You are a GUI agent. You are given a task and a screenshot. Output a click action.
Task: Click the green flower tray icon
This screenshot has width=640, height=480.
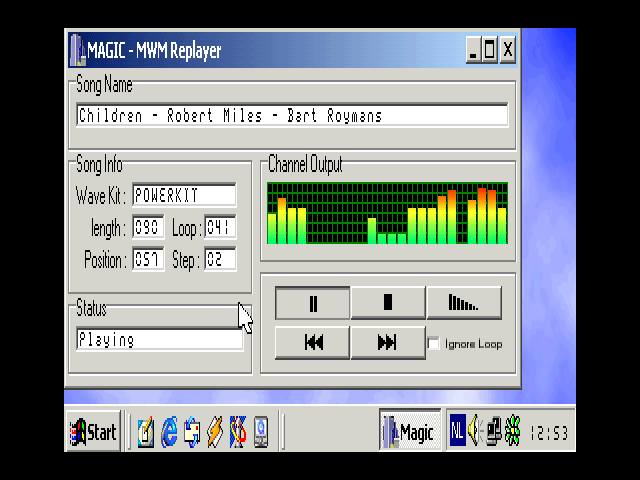(513, 431)
